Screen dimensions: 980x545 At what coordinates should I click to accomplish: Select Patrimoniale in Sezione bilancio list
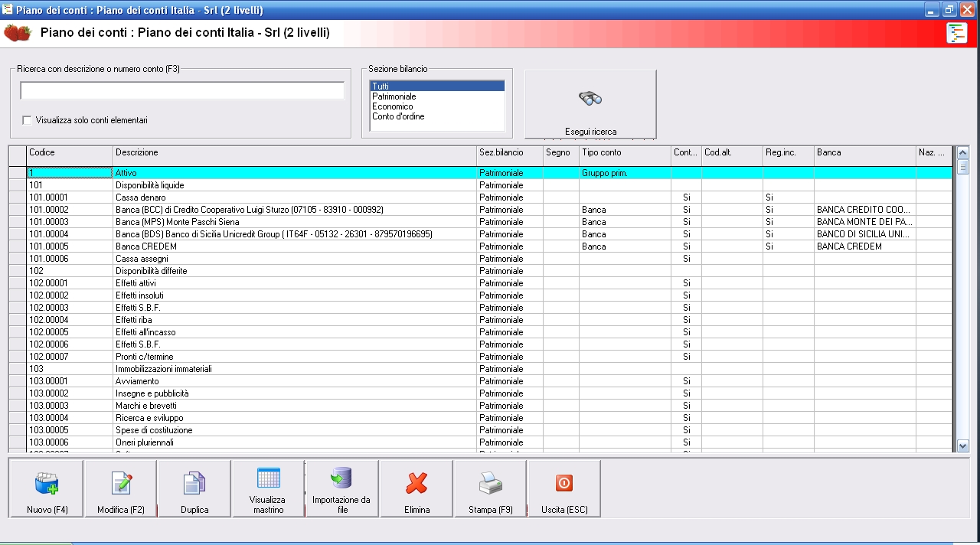[437, 96]
